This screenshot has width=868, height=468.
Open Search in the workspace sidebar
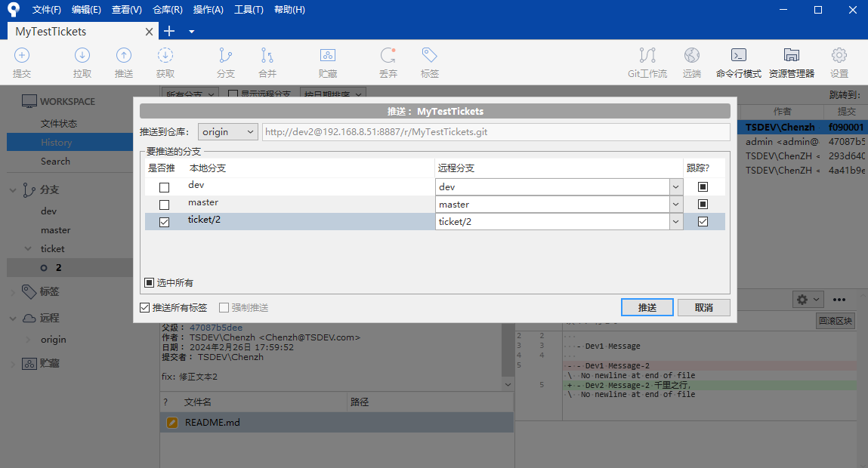coord(55,162)
